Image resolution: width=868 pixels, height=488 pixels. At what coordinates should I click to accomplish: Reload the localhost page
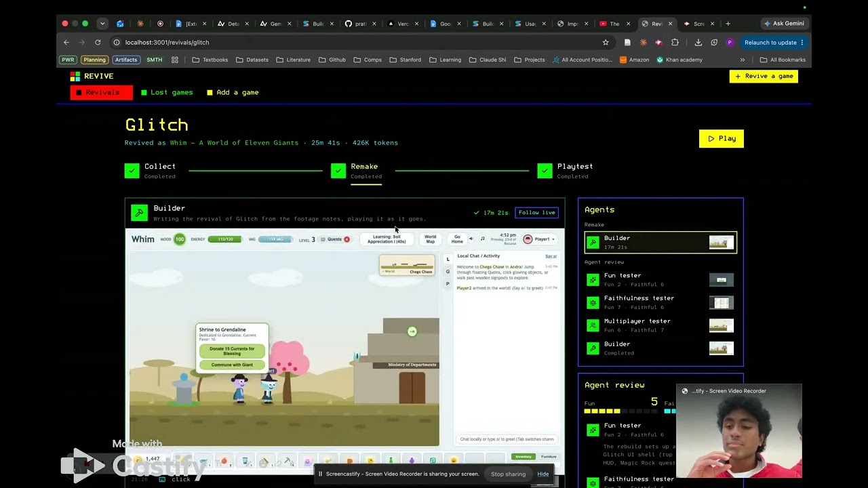point(98,42)
